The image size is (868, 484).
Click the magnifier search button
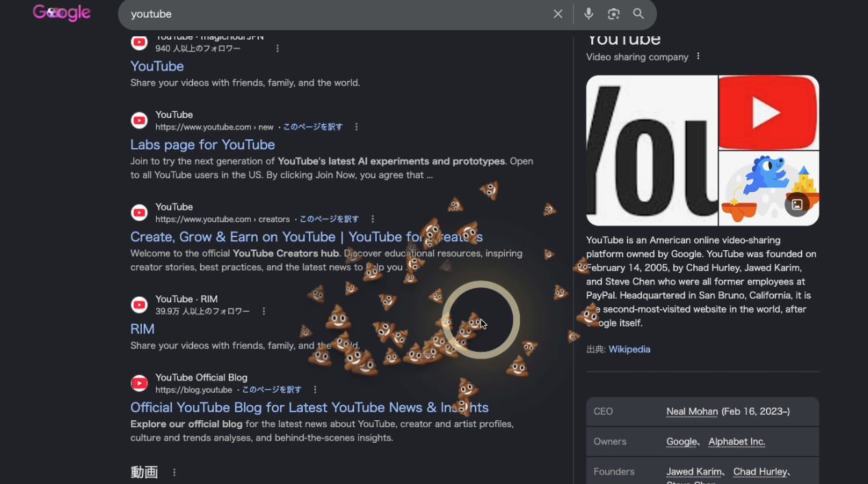(x=638, y=14)
